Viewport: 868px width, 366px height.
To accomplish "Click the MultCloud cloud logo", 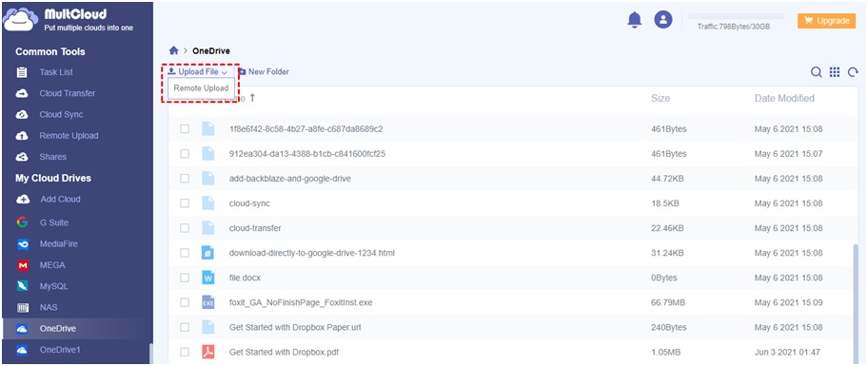I will pyautogui.click(x=20, y=20).
